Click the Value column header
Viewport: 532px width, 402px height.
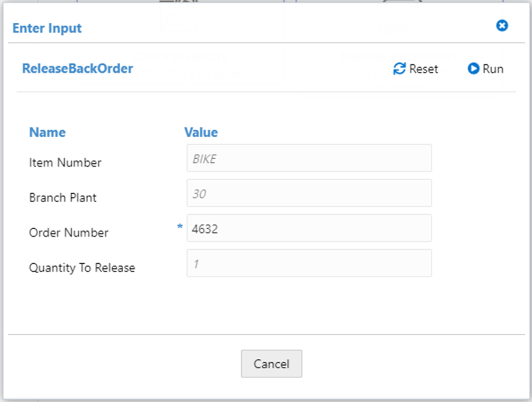(201, 132)
